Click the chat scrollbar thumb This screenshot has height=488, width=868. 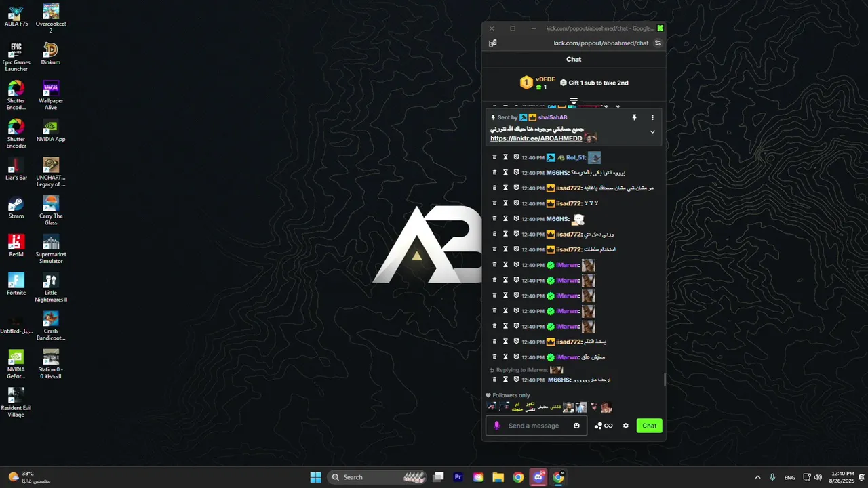coord(665,380)
